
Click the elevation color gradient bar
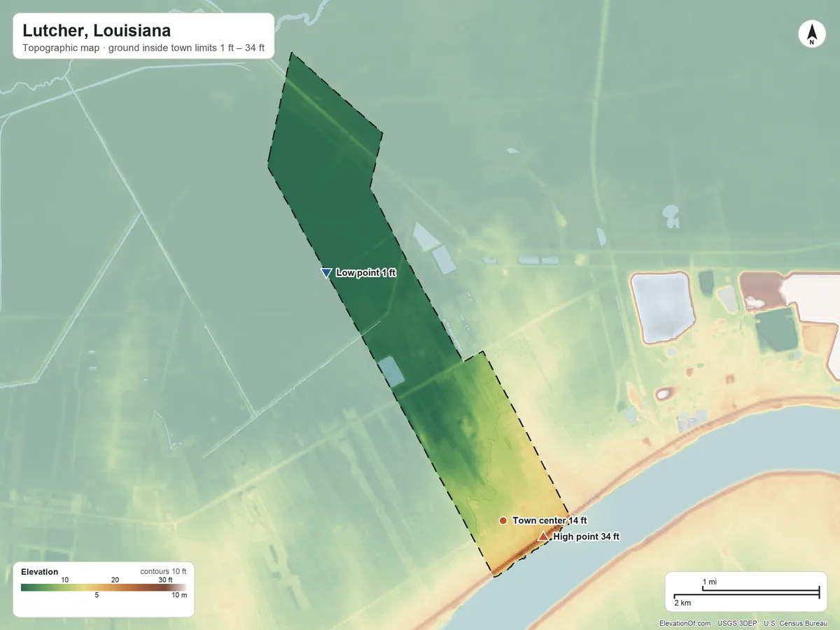104,588
